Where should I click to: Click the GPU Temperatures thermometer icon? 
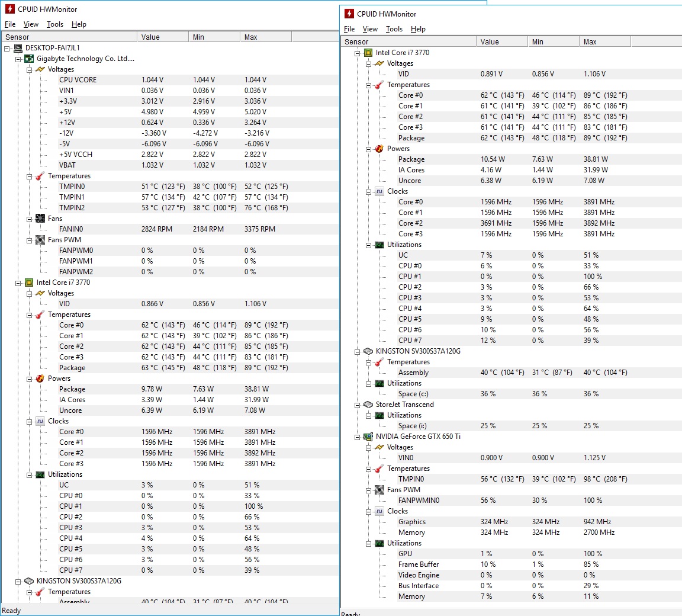click(x=379, y=469)
